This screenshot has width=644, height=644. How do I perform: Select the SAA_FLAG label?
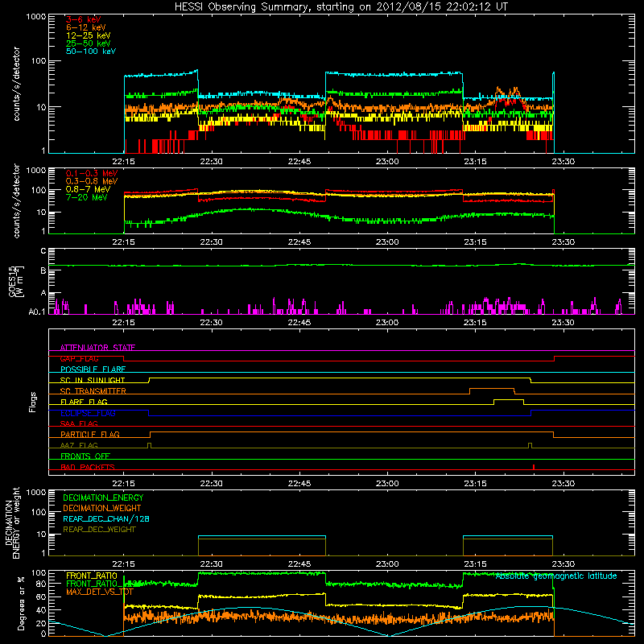[79, 423]
